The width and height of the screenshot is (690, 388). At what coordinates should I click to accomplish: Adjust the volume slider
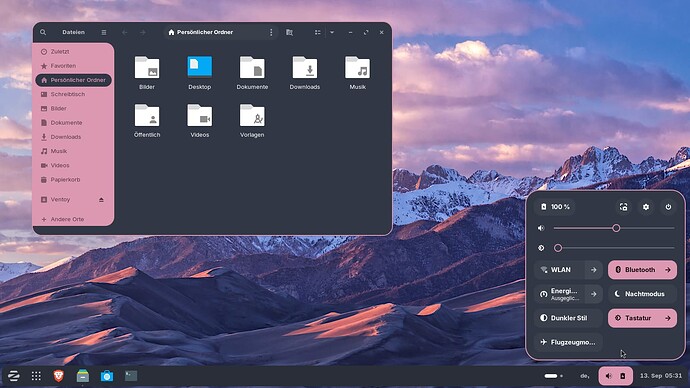pyautogui.click(x=614, y=228)
